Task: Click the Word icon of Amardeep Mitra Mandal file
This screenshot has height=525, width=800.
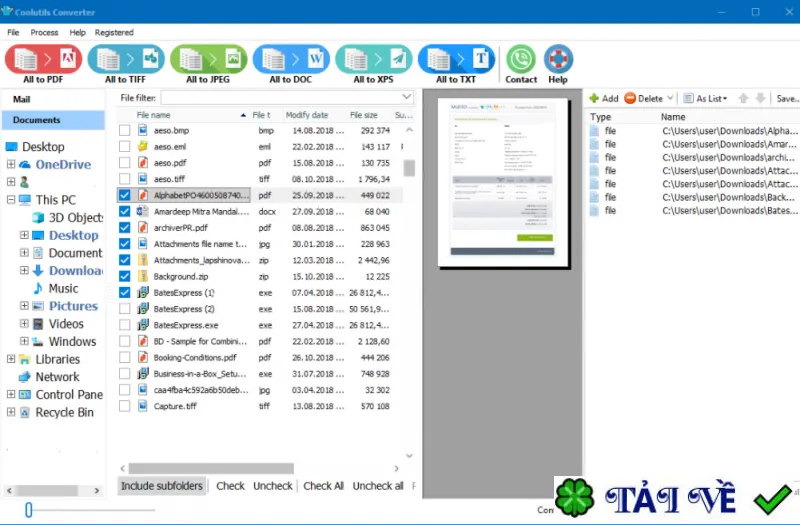Action: click(143, 211)
